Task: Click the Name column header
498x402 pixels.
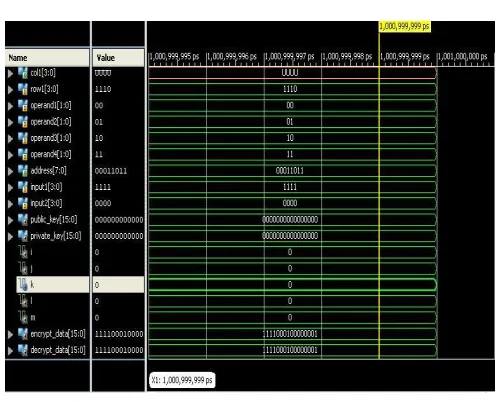Action: point(47,58)
